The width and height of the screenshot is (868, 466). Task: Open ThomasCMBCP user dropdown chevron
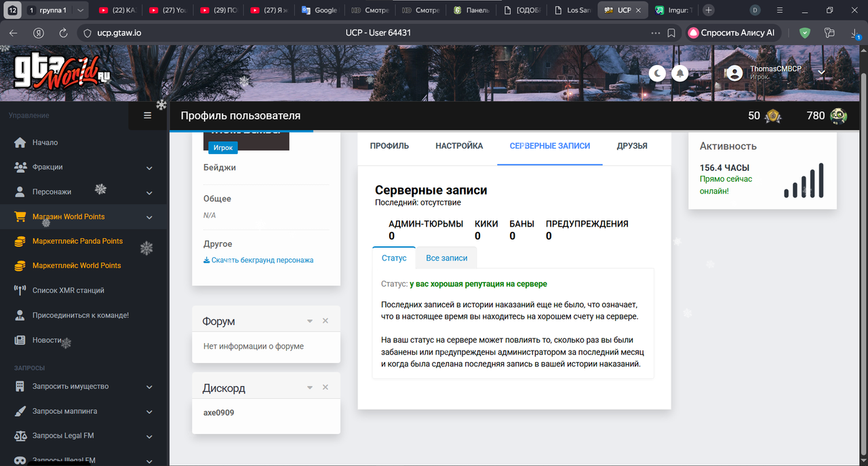point(821,73)
